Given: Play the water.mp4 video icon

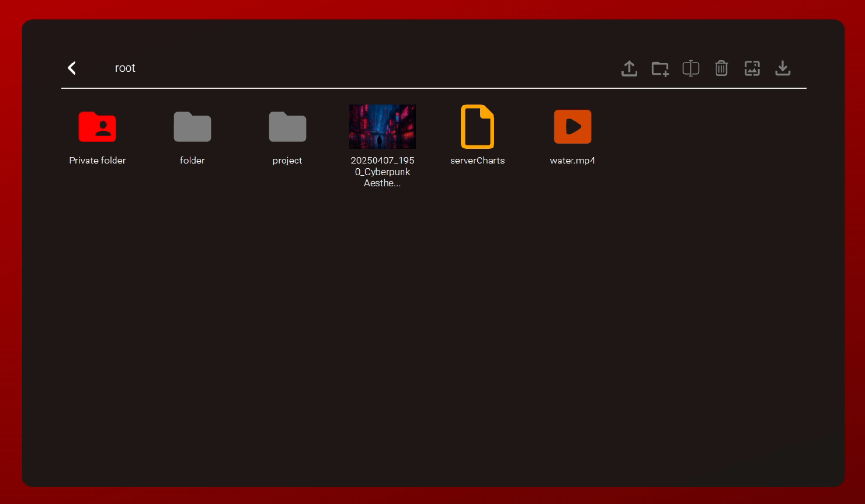Looking at the screenshot, I should (572, 127).
